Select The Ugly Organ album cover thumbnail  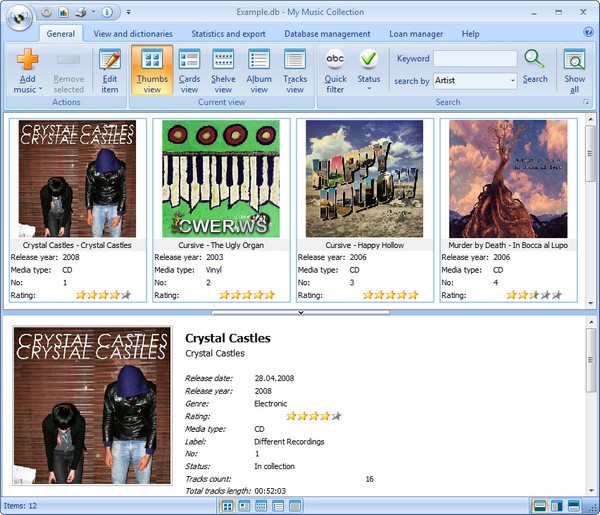click(221, 179)
